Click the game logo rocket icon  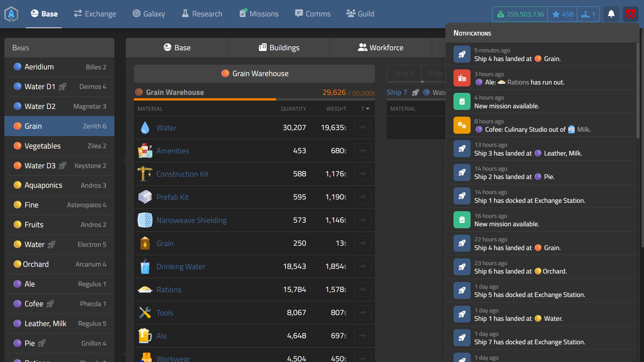coord(11,14)
